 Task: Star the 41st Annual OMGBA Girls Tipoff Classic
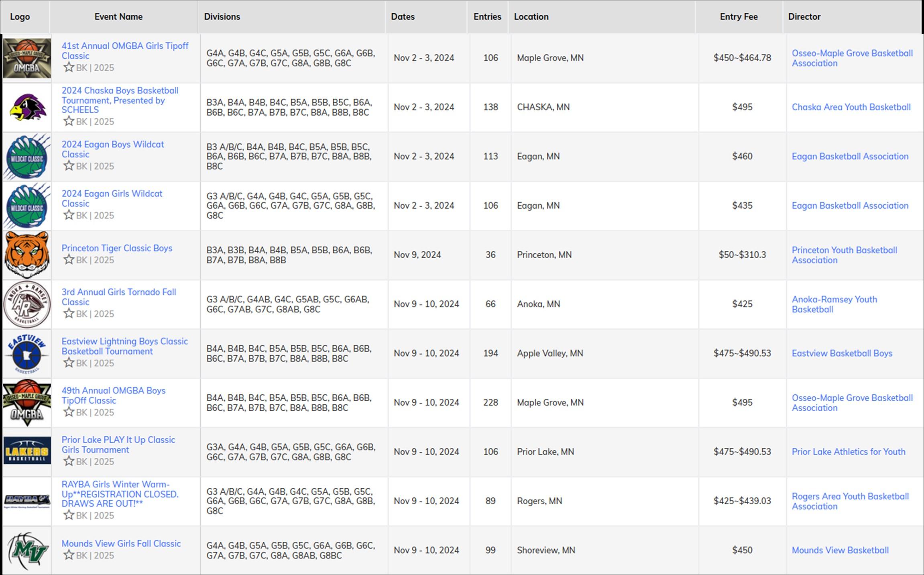[69, 67]
